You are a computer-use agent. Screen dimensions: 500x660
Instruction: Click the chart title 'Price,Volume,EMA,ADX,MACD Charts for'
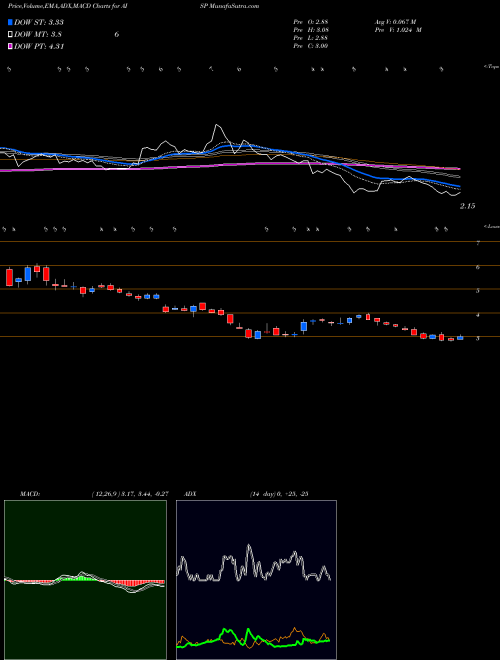coord(66,6)
